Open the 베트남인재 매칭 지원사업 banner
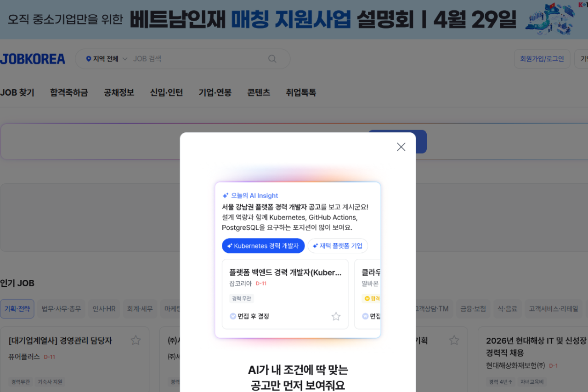 click(294, 19)
